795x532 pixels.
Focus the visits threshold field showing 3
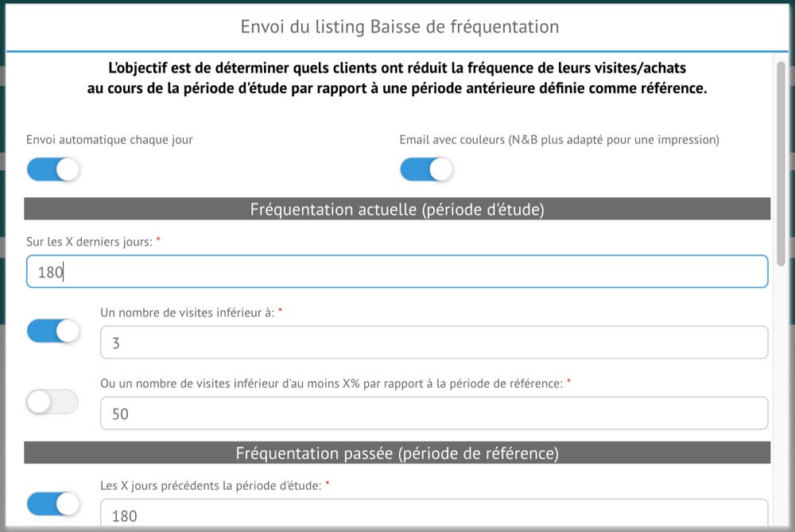434,343
